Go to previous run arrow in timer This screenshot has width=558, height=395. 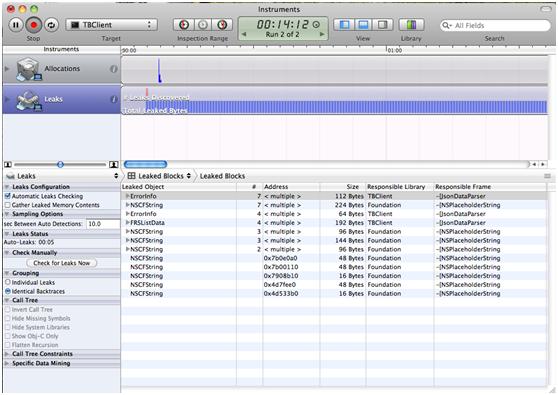pyautogui.click(x=244, y=35)
